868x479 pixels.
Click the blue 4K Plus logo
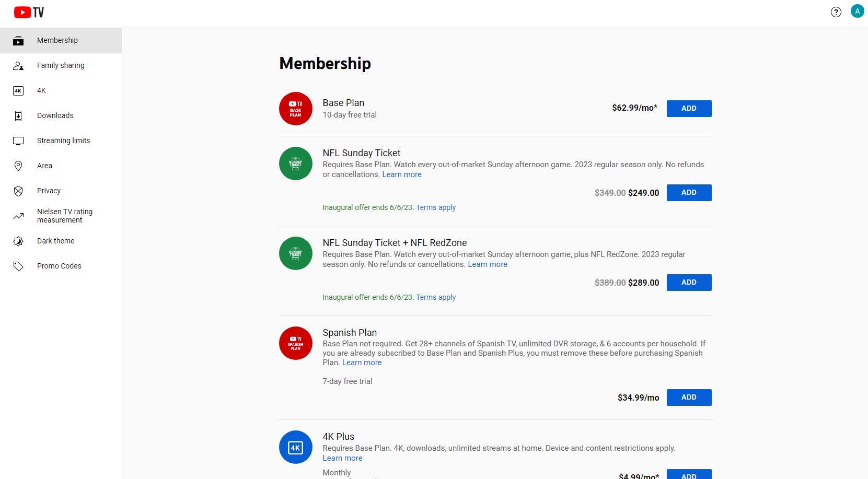296,447
